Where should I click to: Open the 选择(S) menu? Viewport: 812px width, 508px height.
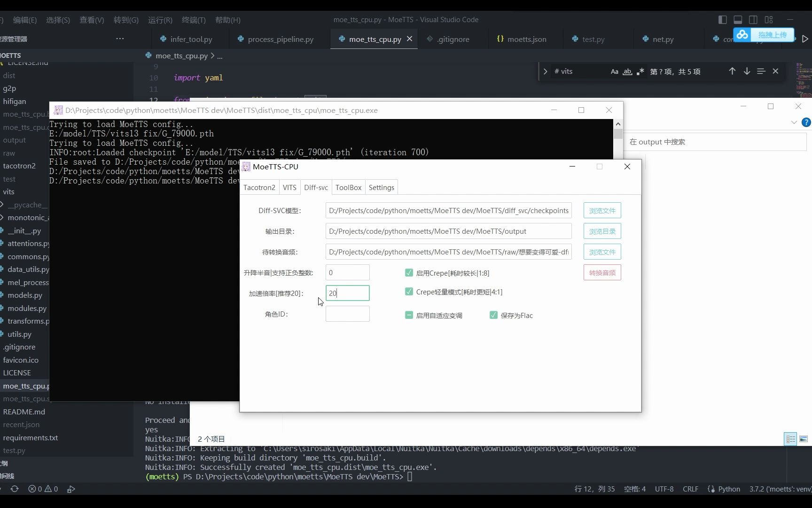pos(58,20)
